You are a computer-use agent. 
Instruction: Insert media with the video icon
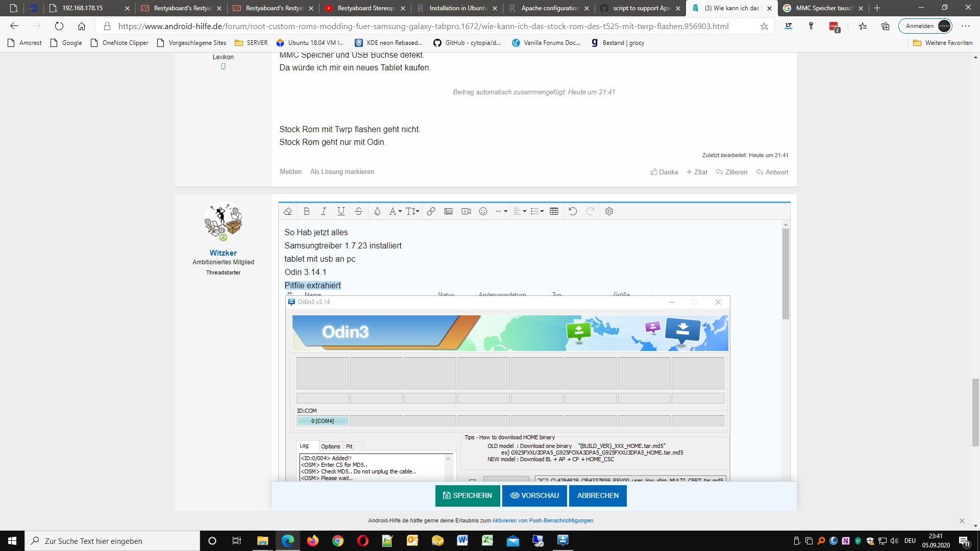[x=466, y=211]
